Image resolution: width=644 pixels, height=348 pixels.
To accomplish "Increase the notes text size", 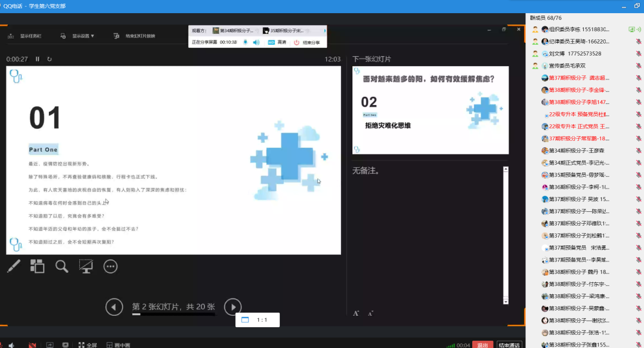I will [x=356, y=313].
